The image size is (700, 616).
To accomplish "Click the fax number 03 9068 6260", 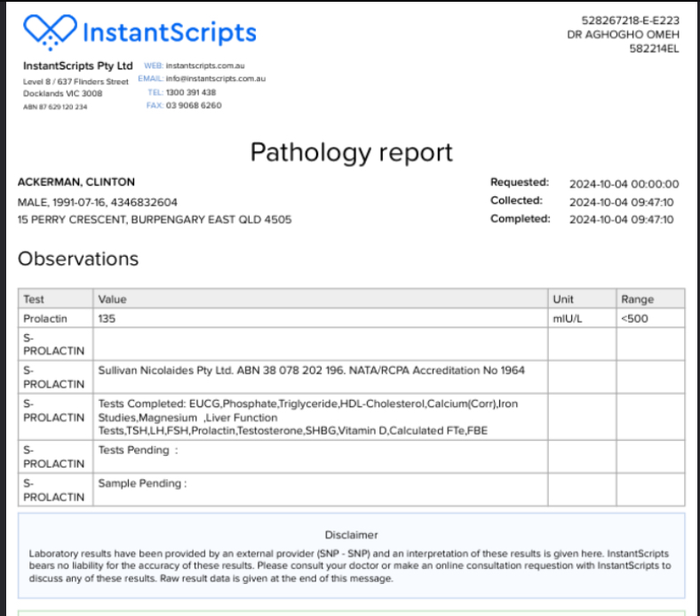I will tap(193, 105).
